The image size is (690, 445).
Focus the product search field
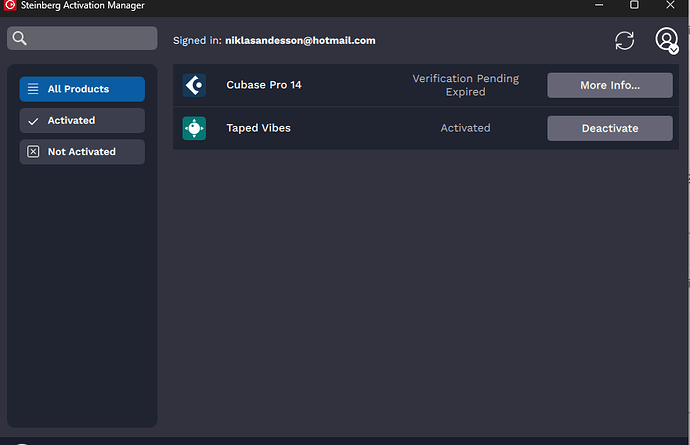click(x=92, y=39)
